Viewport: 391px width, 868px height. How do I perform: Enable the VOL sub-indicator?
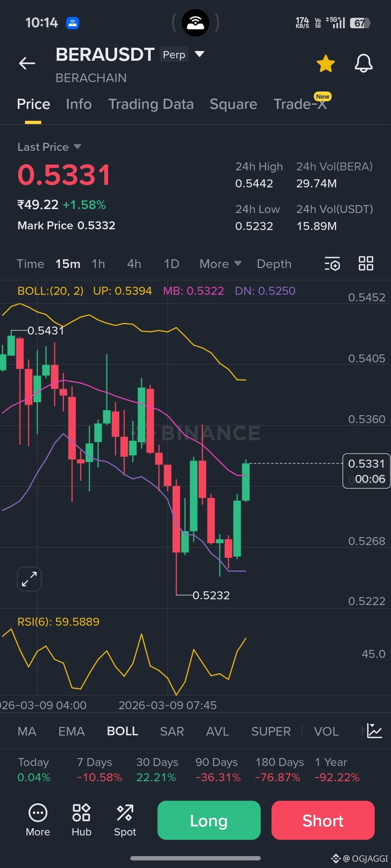(x=326, y=731)
